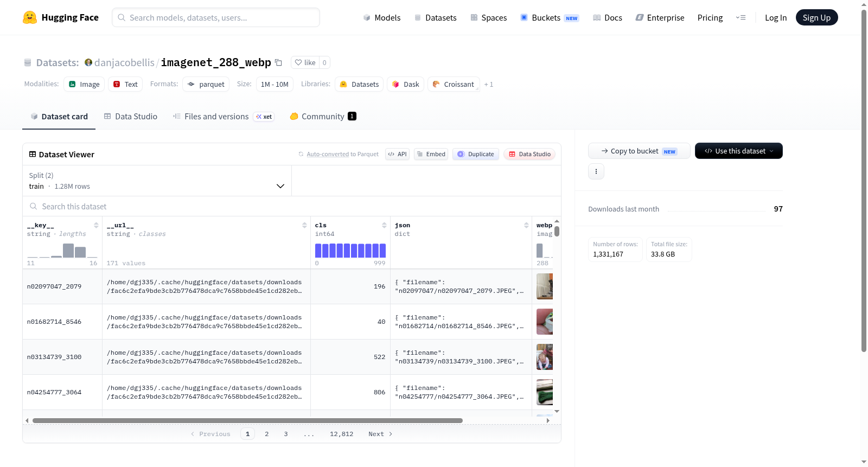Sort the cls column using its arrows

[x=384, y=225]
